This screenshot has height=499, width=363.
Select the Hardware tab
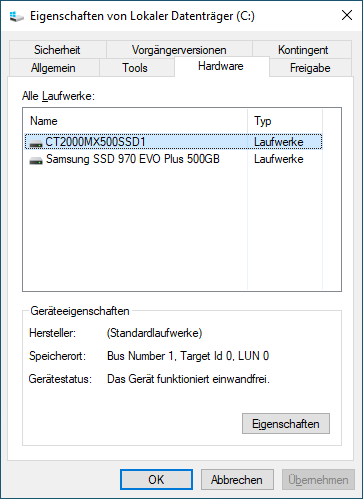click(x=221, y=66)
